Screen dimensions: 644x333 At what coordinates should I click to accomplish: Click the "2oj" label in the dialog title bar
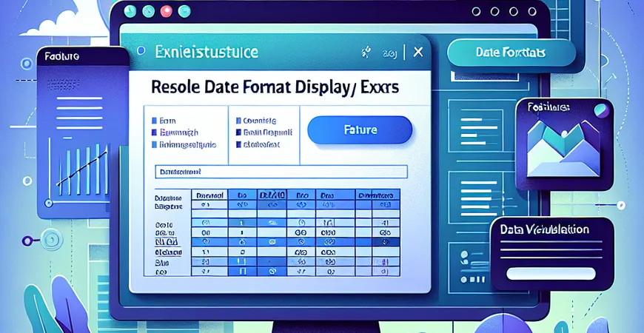[x=389, y=53]
